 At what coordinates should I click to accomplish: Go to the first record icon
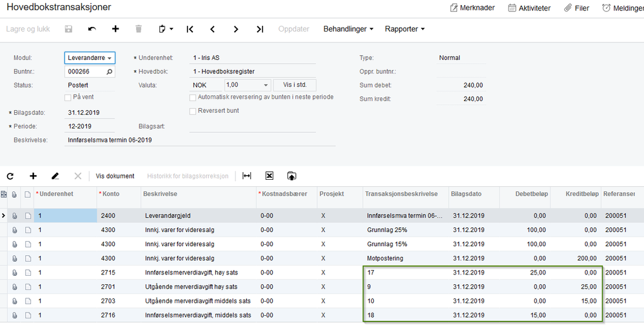(x=190, y=29)
